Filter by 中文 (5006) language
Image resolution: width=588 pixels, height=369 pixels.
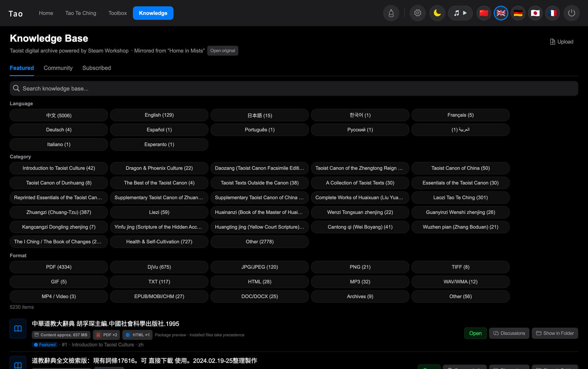59,115
